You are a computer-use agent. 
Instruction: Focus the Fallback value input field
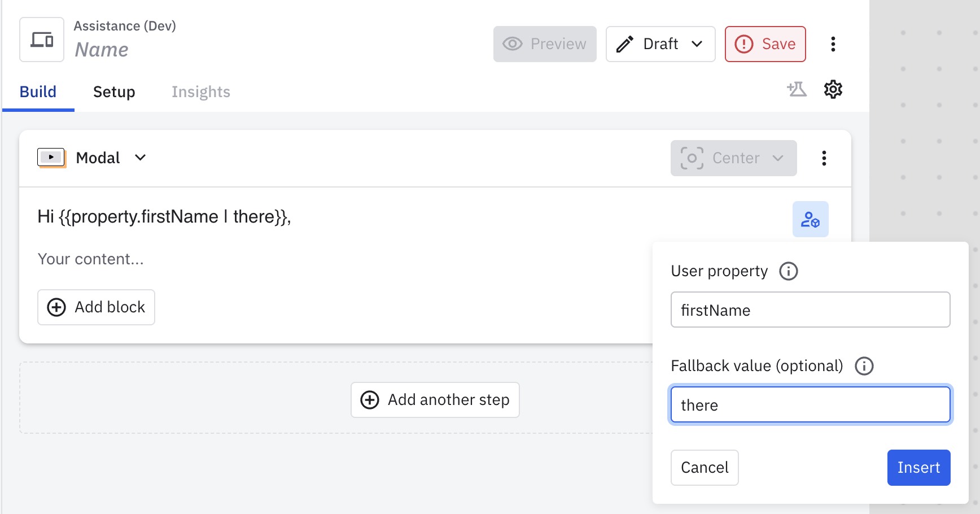coord(810,405)
